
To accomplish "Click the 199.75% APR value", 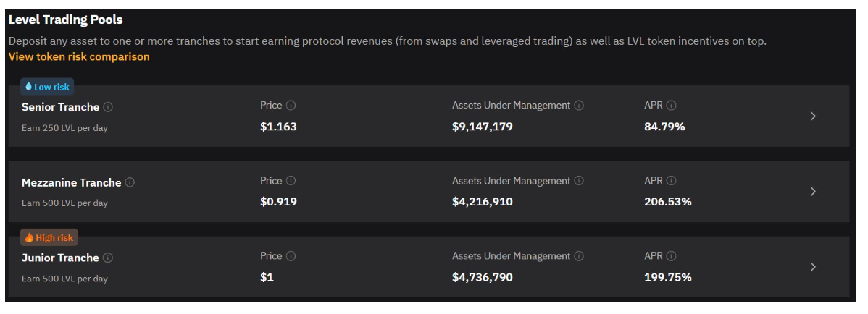I will pyautogui.click(x=667, y=277).
